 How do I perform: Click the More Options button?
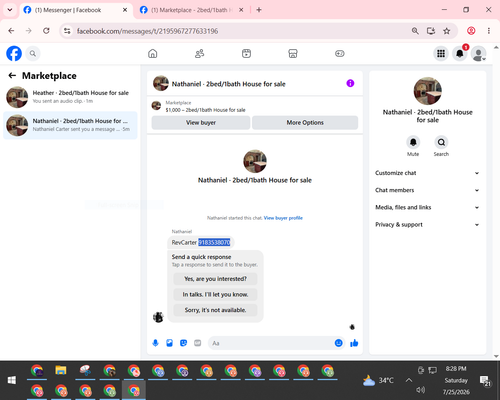305,123
